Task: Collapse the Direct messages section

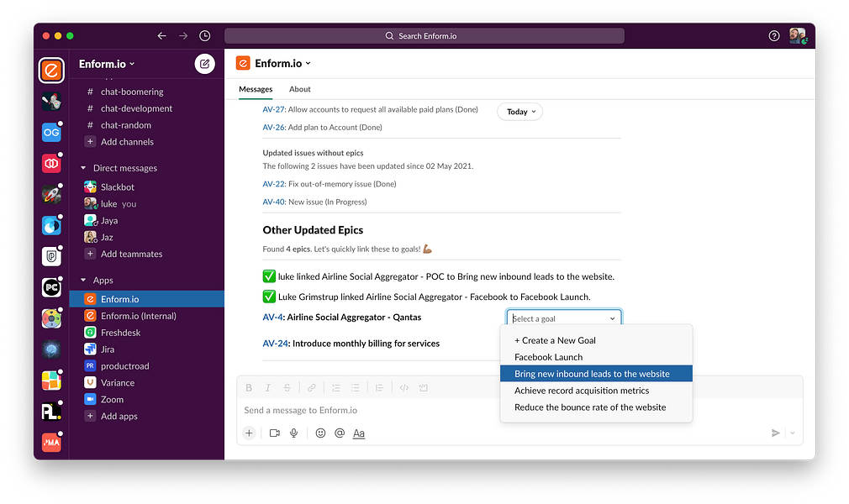Action: click(83, 168)
